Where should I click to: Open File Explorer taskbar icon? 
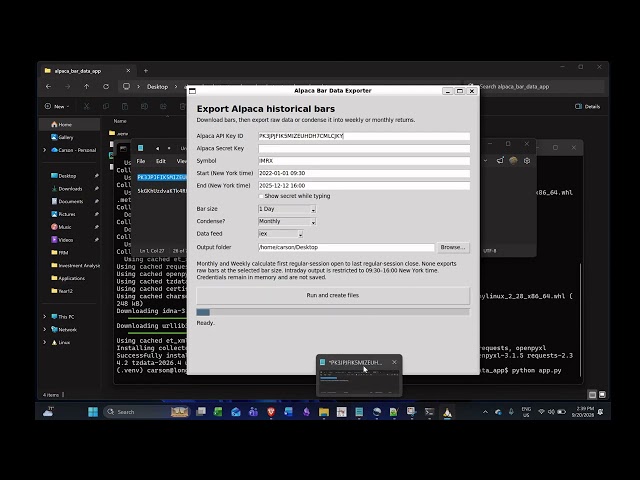pyautogui.click(x=324, y=412)
